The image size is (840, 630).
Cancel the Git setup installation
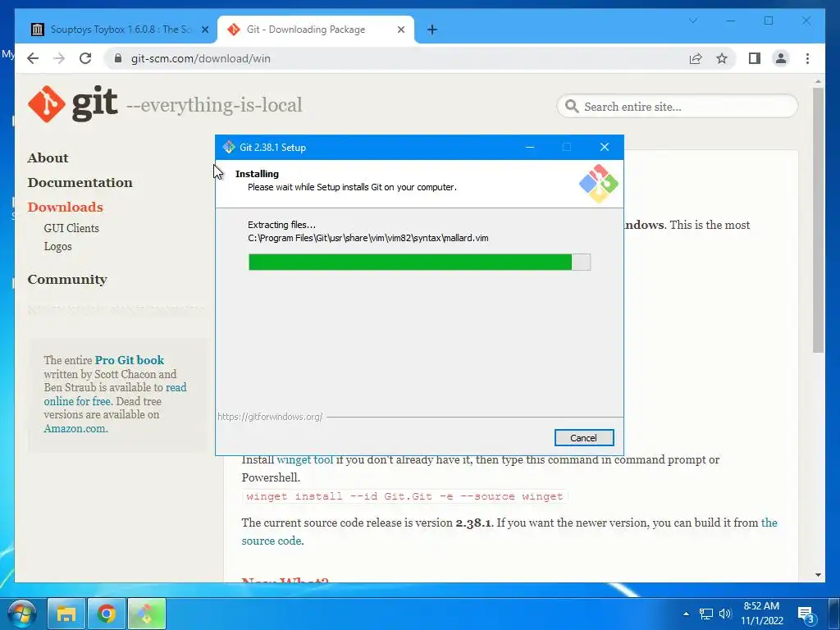coord(584,438)
